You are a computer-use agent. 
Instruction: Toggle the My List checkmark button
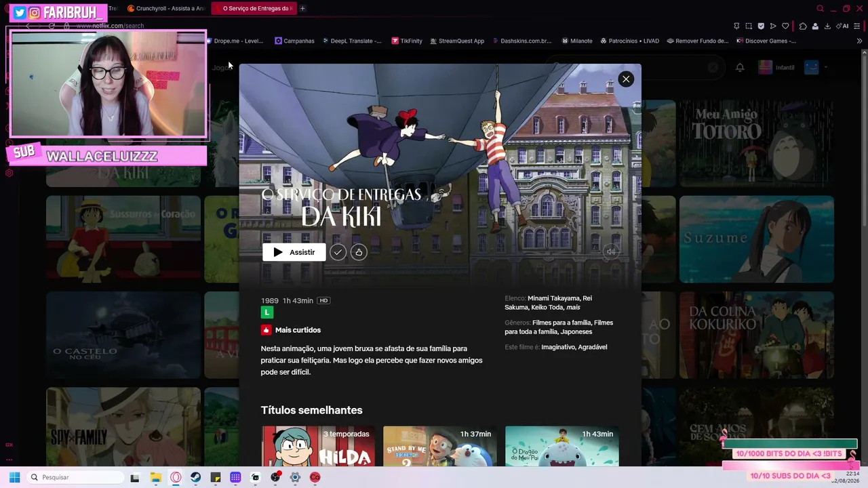tap(338, 252)
